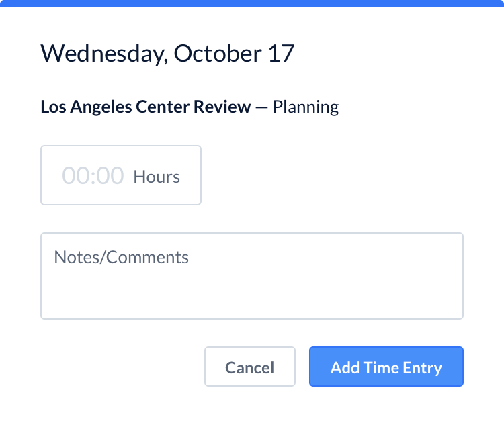Click the dash between project and Planning
The width and height of the screenshot is (504, 427).
261,107
